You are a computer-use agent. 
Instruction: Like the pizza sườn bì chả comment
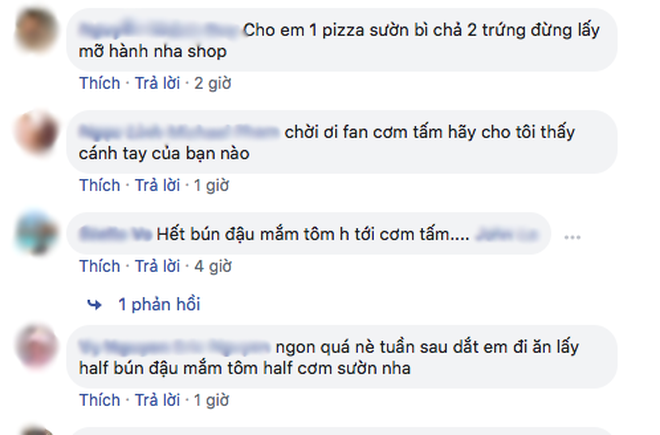[x=100, y=83]
